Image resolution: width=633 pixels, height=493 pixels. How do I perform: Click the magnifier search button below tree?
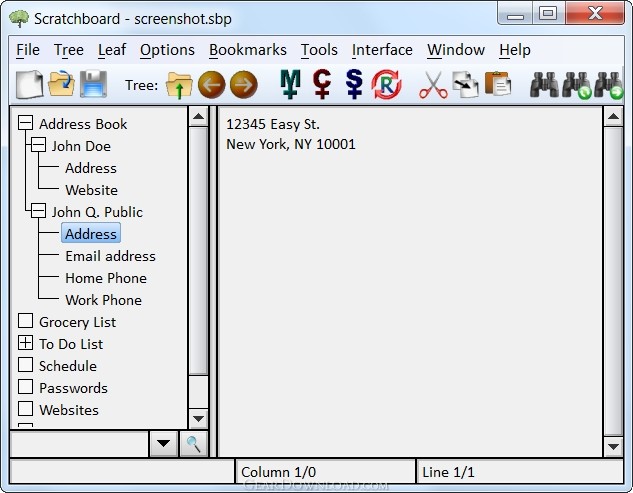tap(194, 444)
